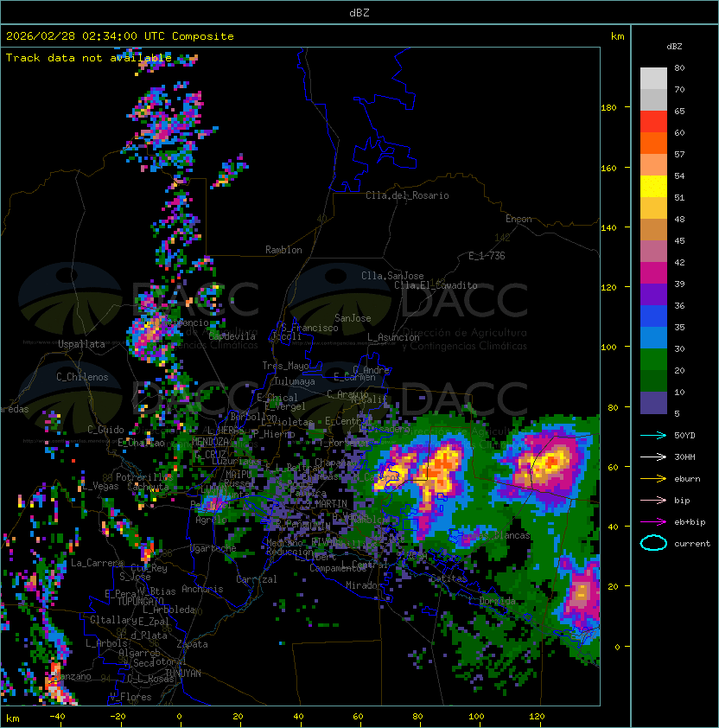Image resolution: width=719 pixels, height=728 pixels.
Task: Click the 'Tulumaya' place label
Action: coord(295,381)
